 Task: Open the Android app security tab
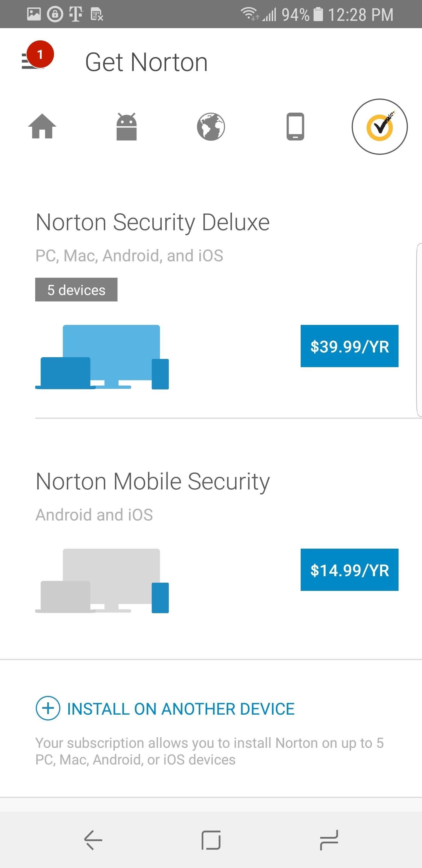click(x=127, y=126)
